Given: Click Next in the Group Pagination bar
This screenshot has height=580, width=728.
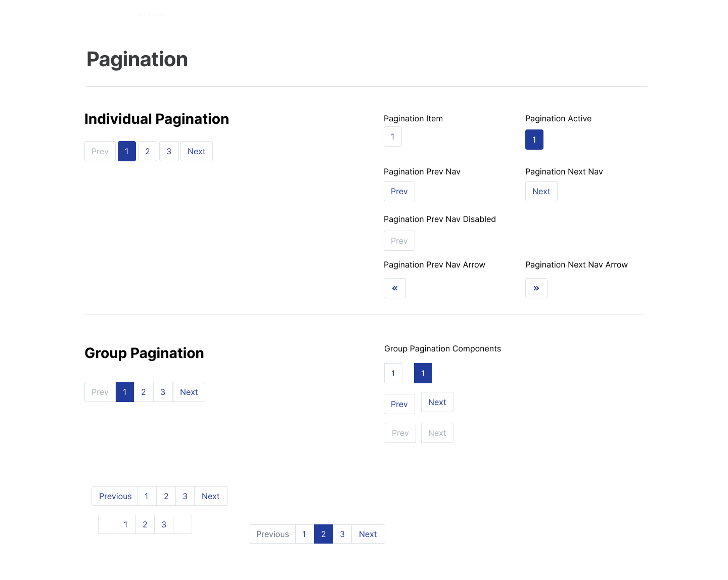Looking at the screenshot, I should click(x=189, y=392).
